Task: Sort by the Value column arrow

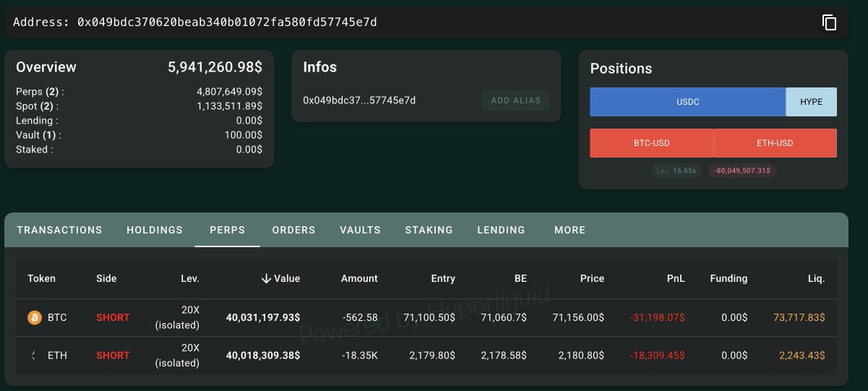Action: [x=266, y=278]
